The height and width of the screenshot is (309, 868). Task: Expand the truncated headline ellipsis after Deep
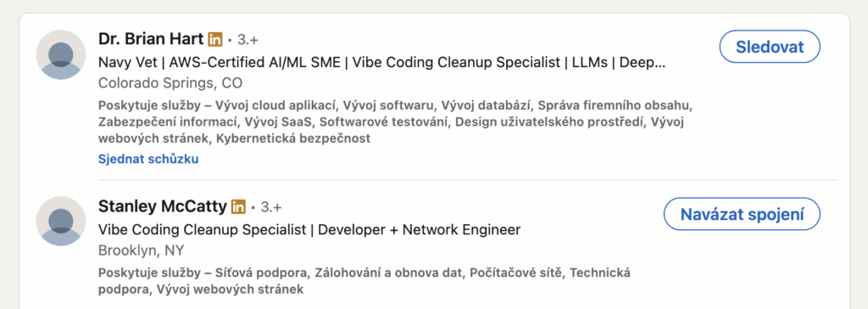point(659,63)
